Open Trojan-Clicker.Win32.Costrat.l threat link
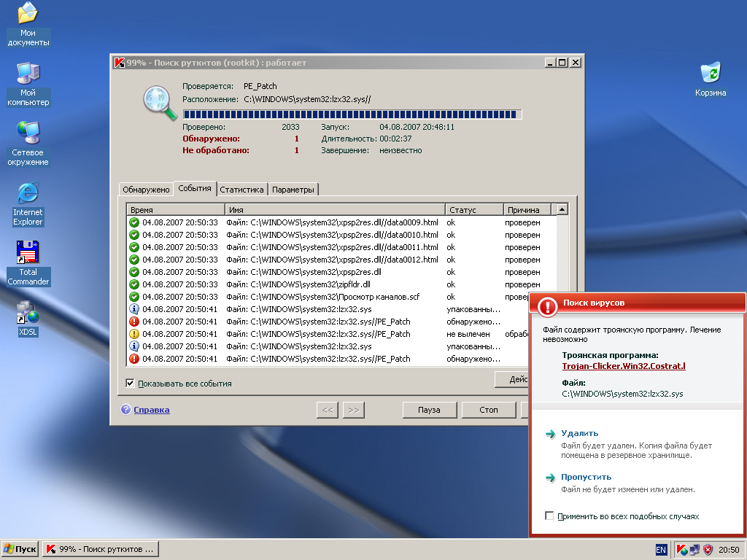Screen dimensions: 747x560 pos(624,366)
